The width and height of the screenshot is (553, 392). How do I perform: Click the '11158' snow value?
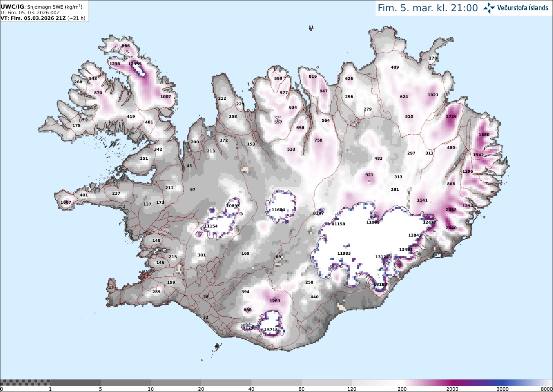point(338,224)
